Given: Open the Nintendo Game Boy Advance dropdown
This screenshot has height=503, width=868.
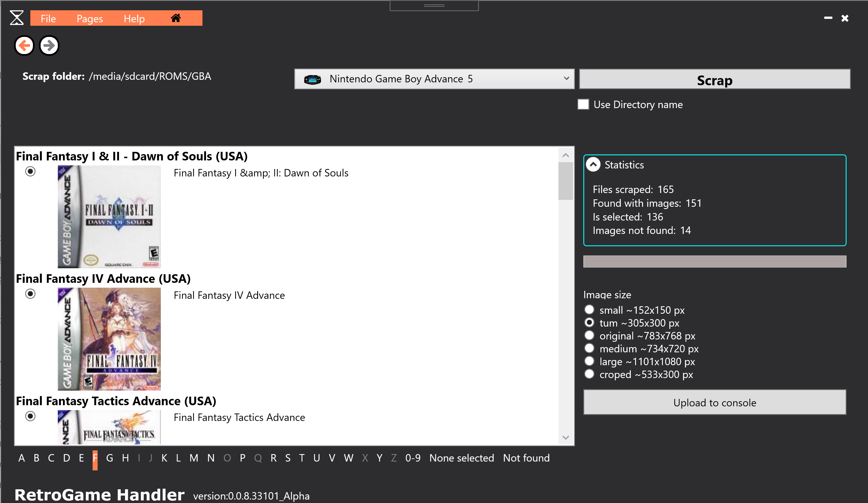Looking at the screenshot, I should pyautogui.click(x=566, y=79).
